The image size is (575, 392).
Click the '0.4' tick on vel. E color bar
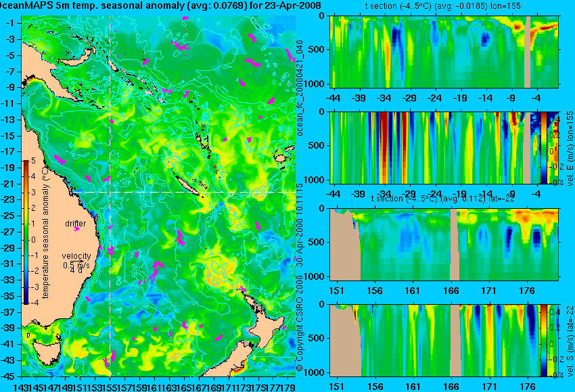pyautogui.click(x=554, y=120)
